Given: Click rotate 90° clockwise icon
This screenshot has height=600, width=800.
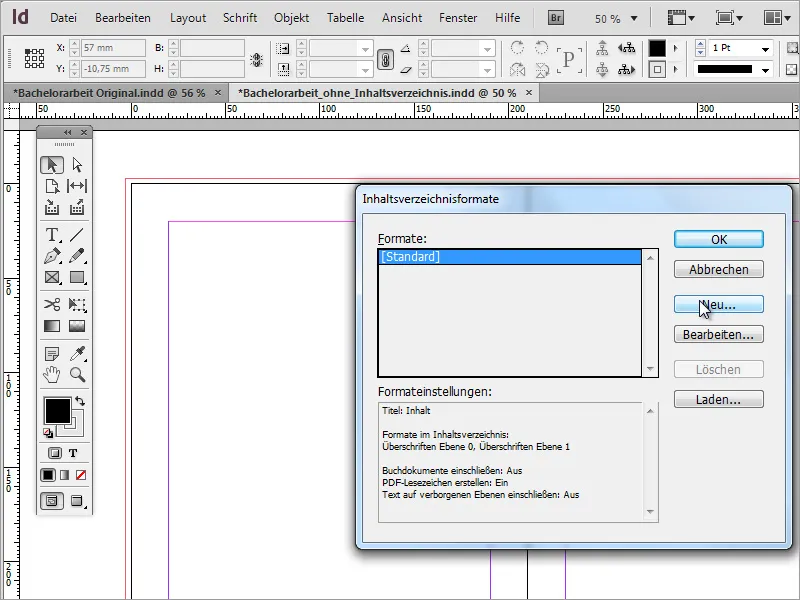Looking at the screenshot, I should pos(517,48).
